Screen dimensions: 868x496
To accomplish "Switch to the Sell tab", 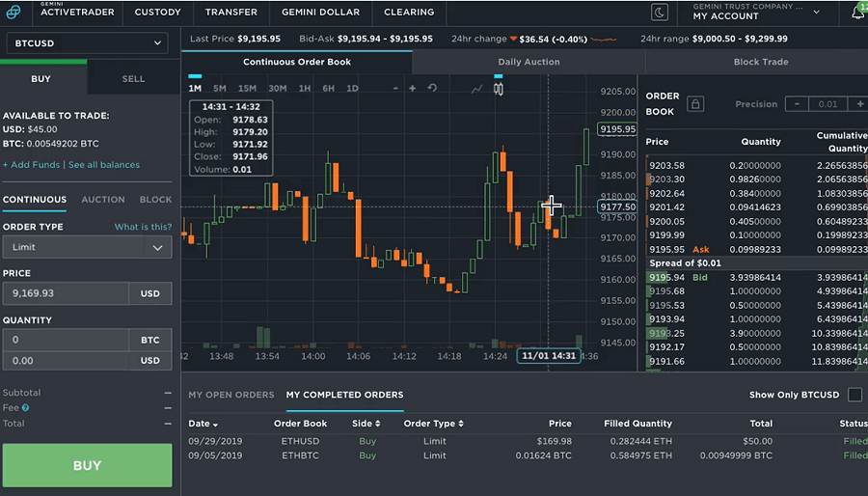I will (x=133, y=78).
